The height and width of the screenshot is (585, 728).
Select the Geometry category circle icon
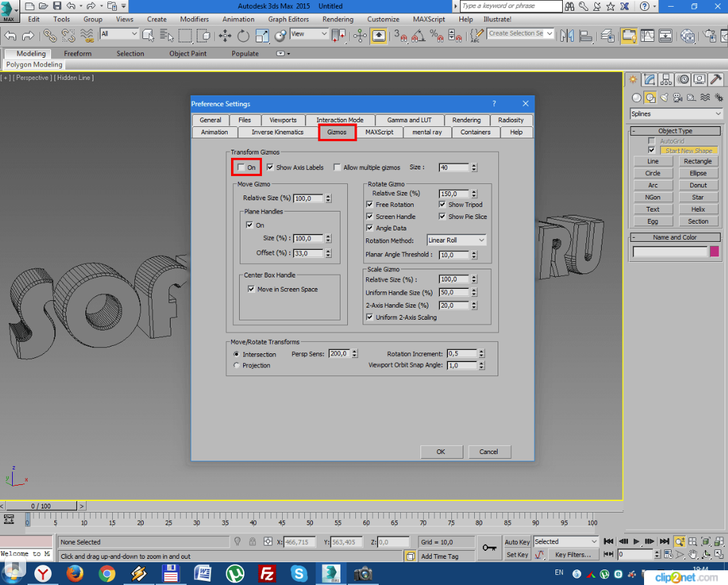tap(637, 97)
